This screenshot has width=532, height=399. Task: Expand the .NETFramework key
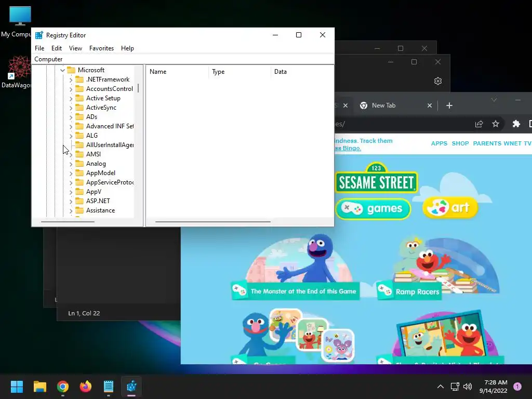tap(71, 79)
